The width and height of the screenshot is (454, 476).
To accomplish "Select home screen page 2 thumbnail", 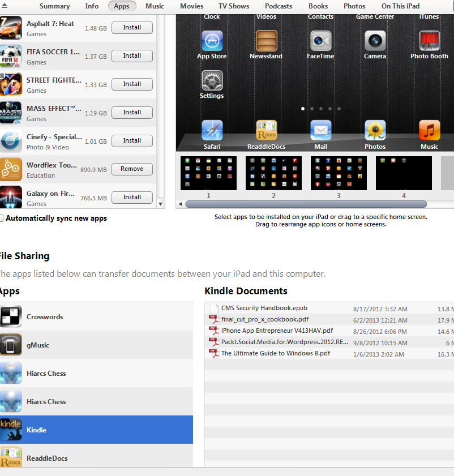I will pos(273,173).
